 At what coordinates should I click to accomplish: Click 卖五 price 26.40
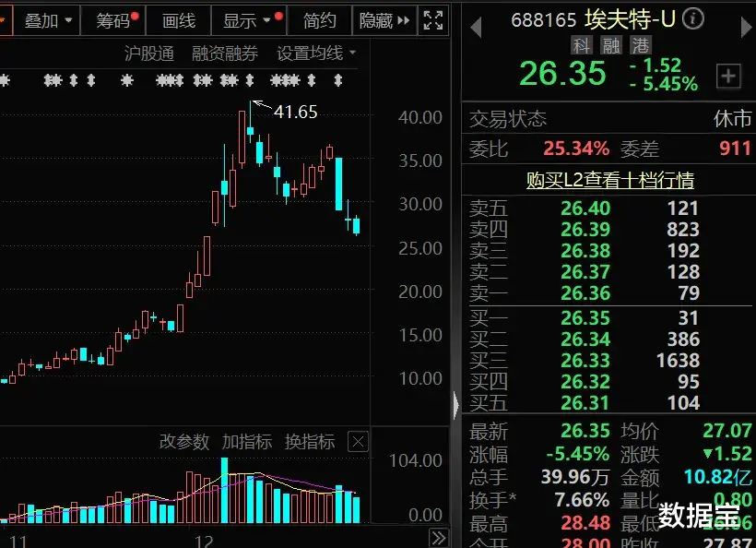tap(585, 208)
